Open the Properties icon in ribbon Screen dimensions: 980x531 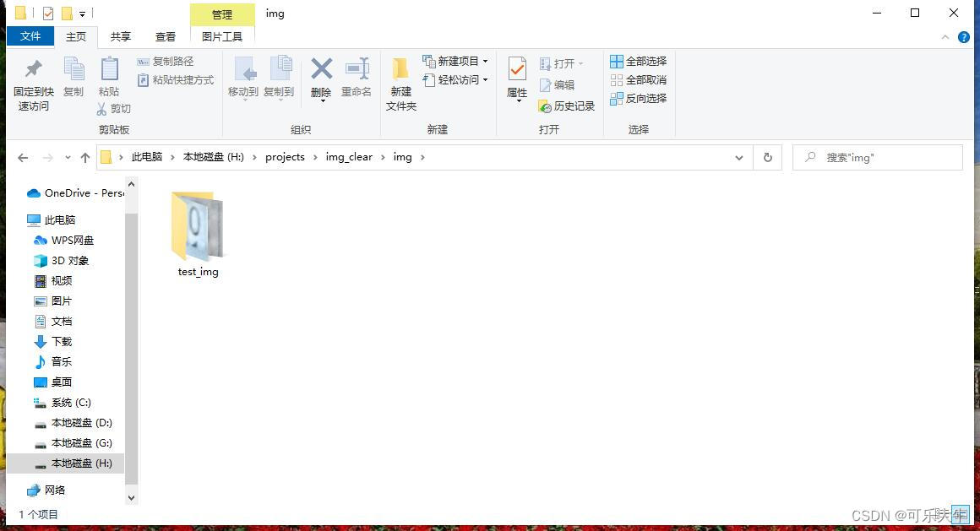click(517, 70)
